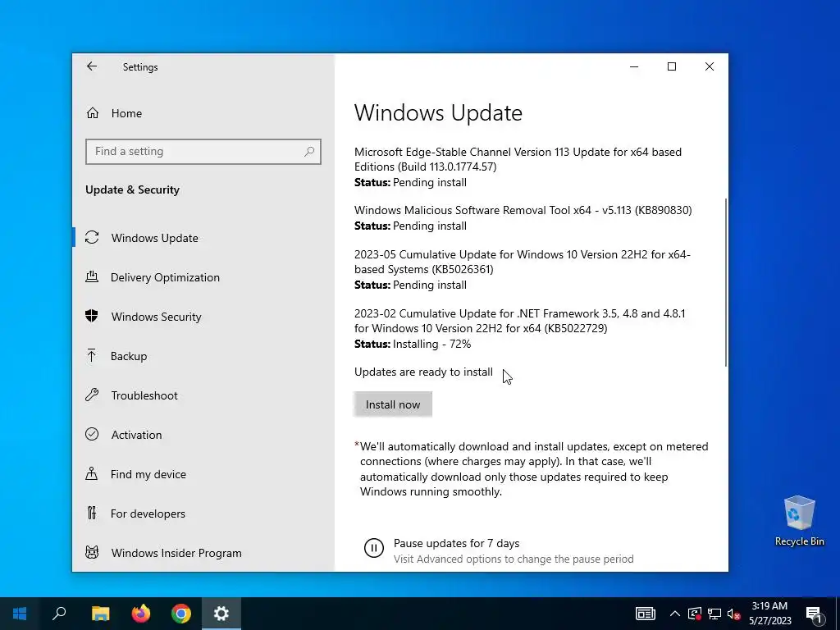Click the Troubleshoot wrench icon

[92, 395]
